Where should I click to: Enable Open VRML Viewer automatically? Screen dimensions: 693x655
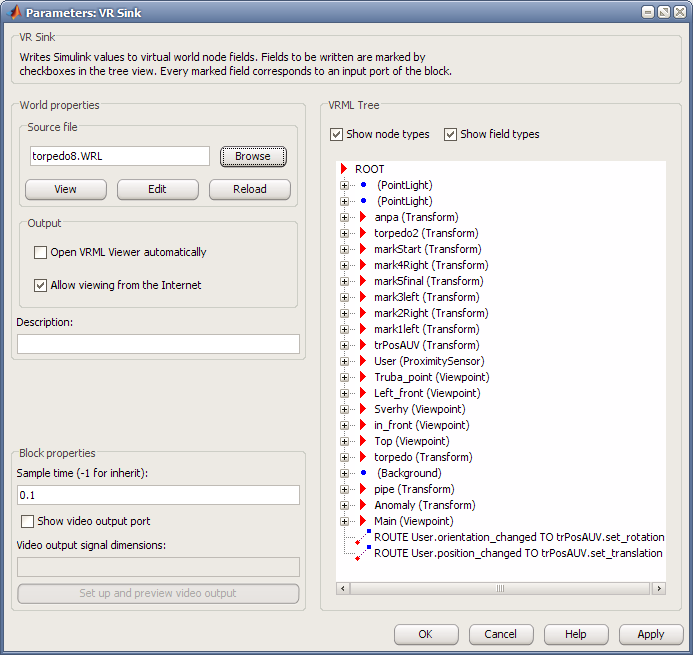[40, 252]
